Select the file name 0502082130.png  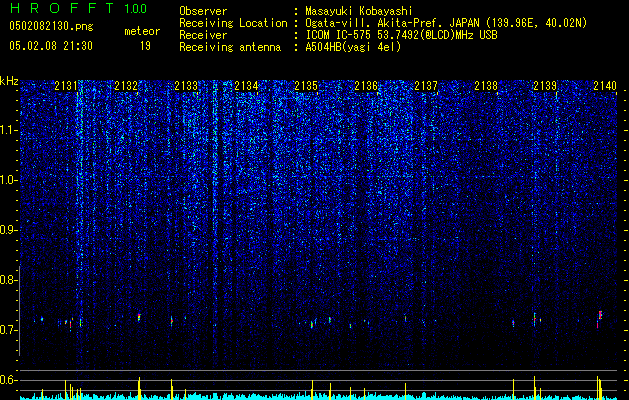click(x=51, y=26)
